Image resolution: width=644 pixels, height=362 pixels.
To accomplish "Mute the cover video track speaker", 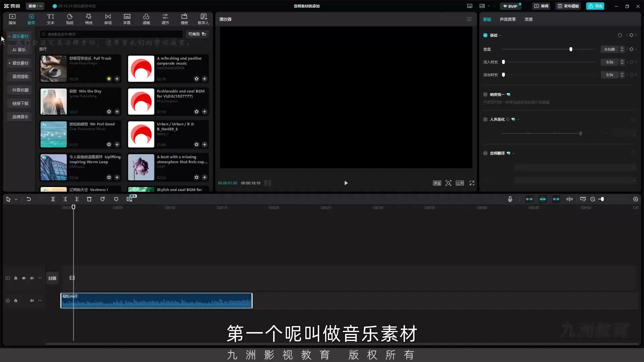I will point(32,278).
